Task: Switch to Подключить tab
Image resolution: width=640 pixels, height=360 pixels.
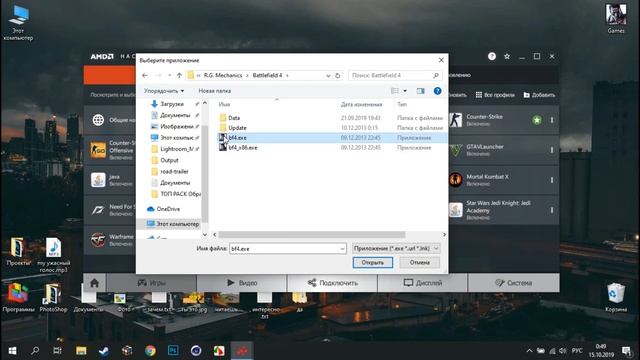Action: (333, 283)
